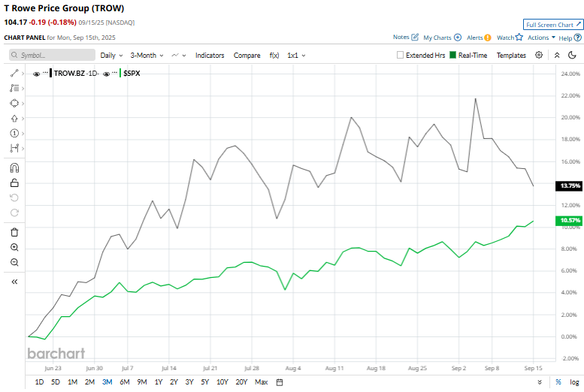This screenshot has width=584, height=392.
Task: Open the Fibonacci tools icon
Action: [14, 88]
